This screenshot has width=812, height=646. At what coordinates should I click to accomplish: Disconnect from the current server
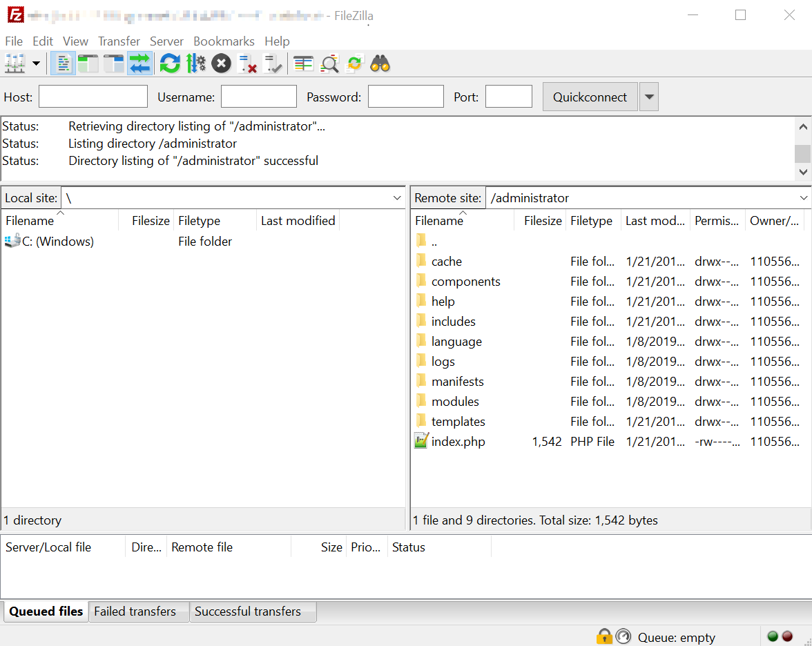247,63
